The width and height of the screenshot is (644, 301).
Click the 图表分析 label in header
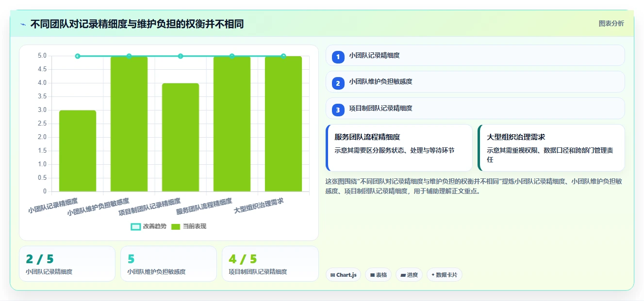pyautogui.click(x=611, y=23)
